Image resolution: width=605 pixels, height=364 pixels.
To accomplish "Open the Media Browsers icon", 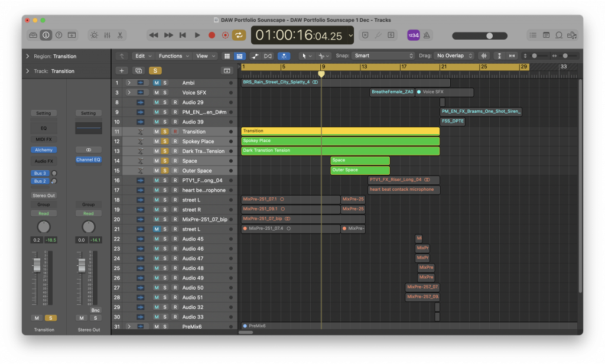I will (571, 35).
